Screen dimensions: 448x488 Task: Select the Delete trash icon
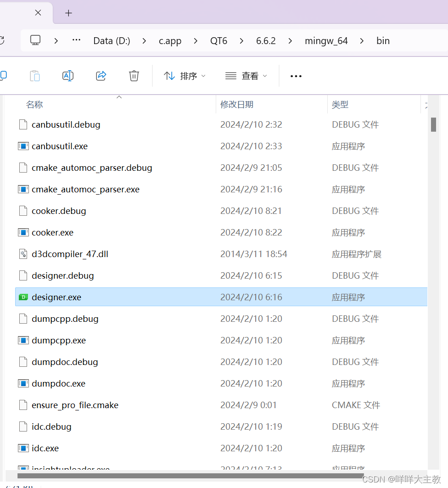134,76
